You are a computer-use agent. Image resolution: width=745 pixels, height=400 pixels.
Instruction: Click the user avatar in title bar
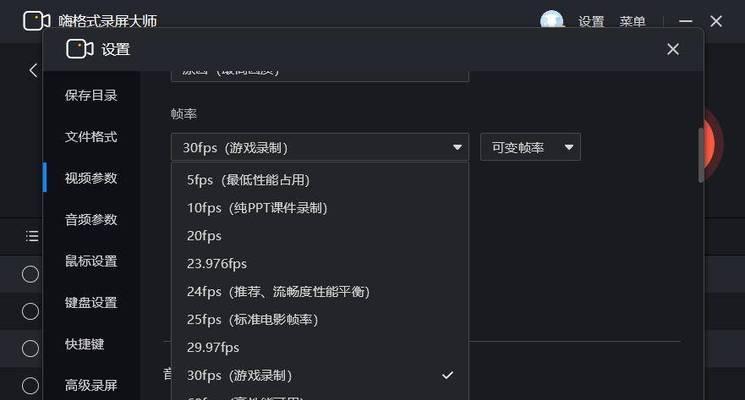coord(552,20)
